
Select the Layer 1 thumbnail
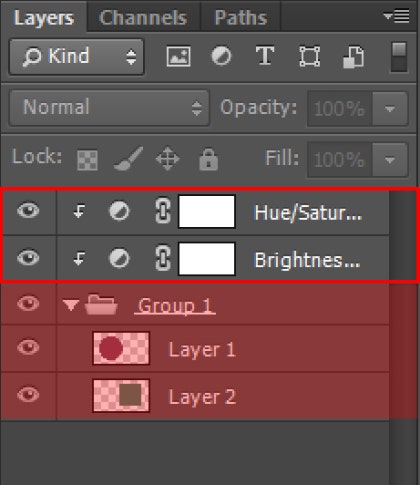click(121, 348)
